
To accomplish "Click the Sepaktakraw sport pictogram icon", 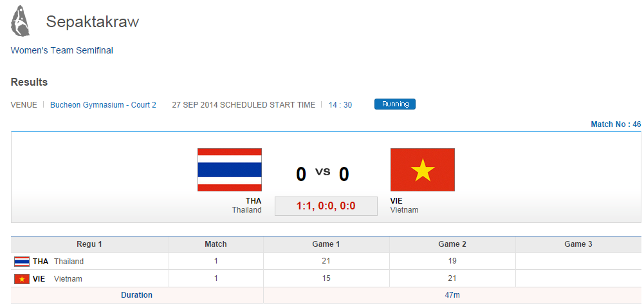I will 20,21.
